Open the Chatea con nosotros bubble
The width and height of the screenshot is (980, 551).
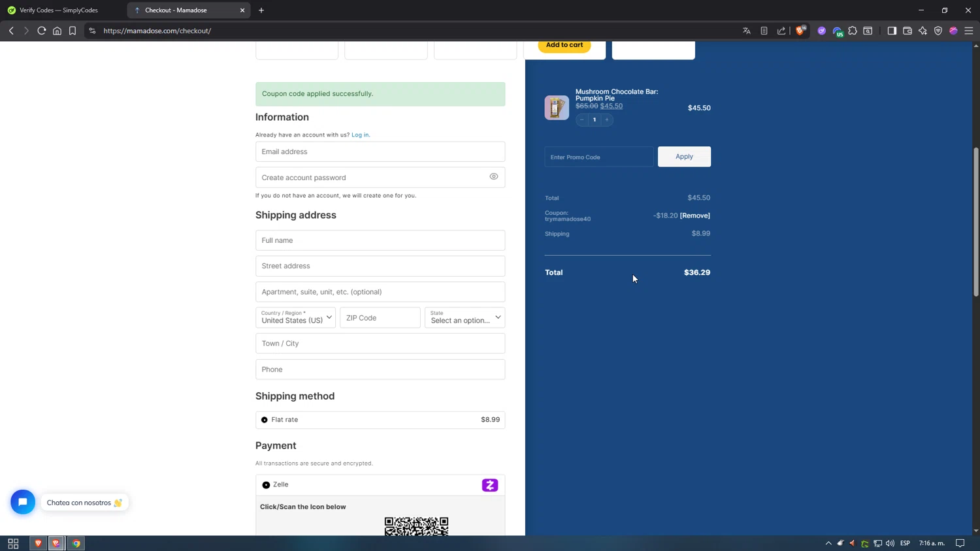[84, 503]
